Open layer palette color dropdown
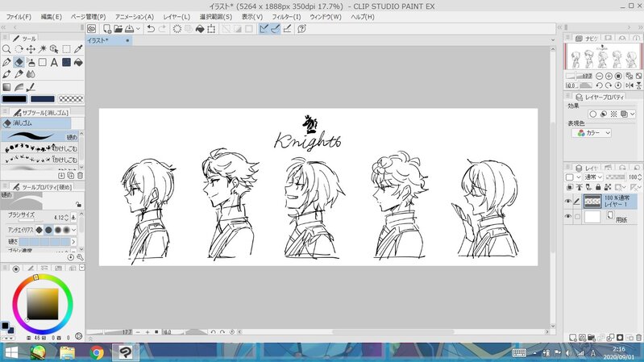The image size is (644, 362). (573, 177)
